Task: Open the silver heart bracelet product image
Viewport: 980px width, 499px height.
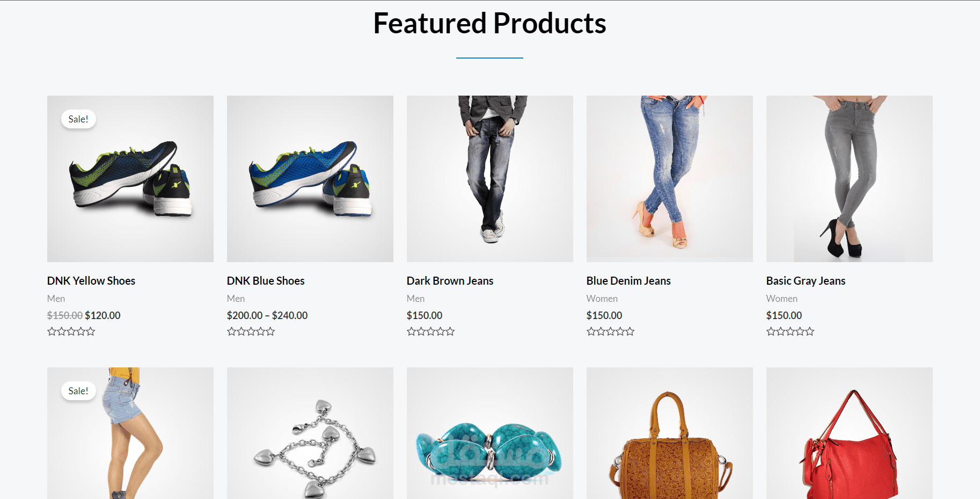Action: point(310,433)
